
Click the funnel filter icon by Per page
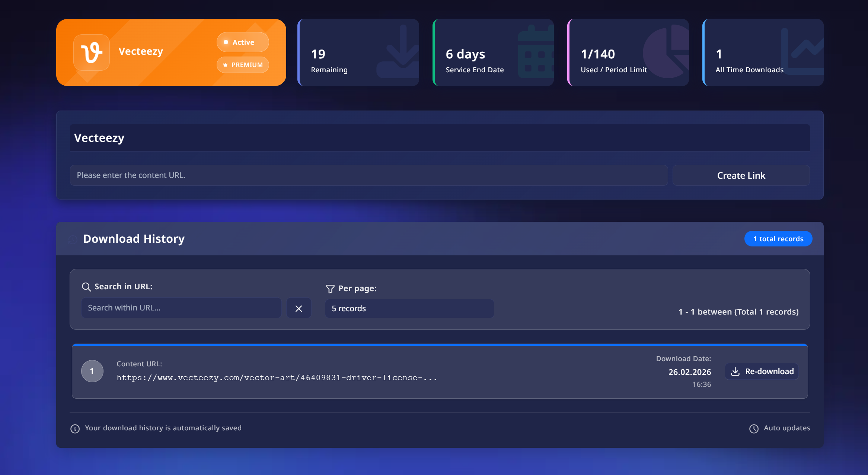(x=330, y=289)
